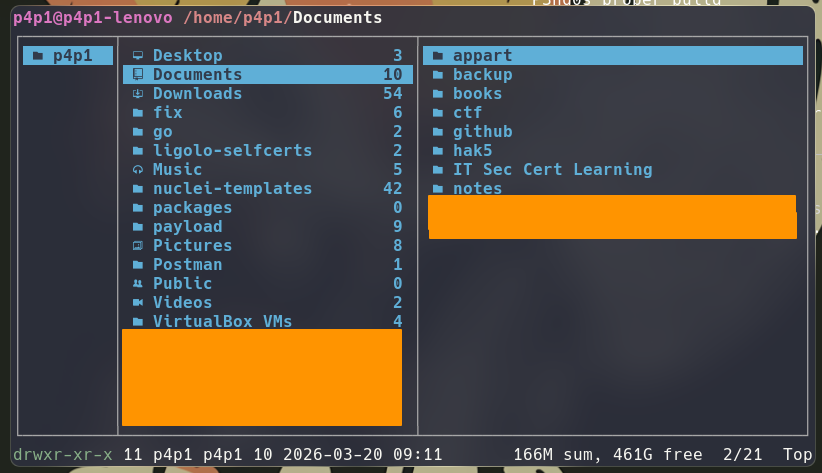Select the ligolo-selfcerts folder
Viewport: 822px width, 473px height.
232,151
